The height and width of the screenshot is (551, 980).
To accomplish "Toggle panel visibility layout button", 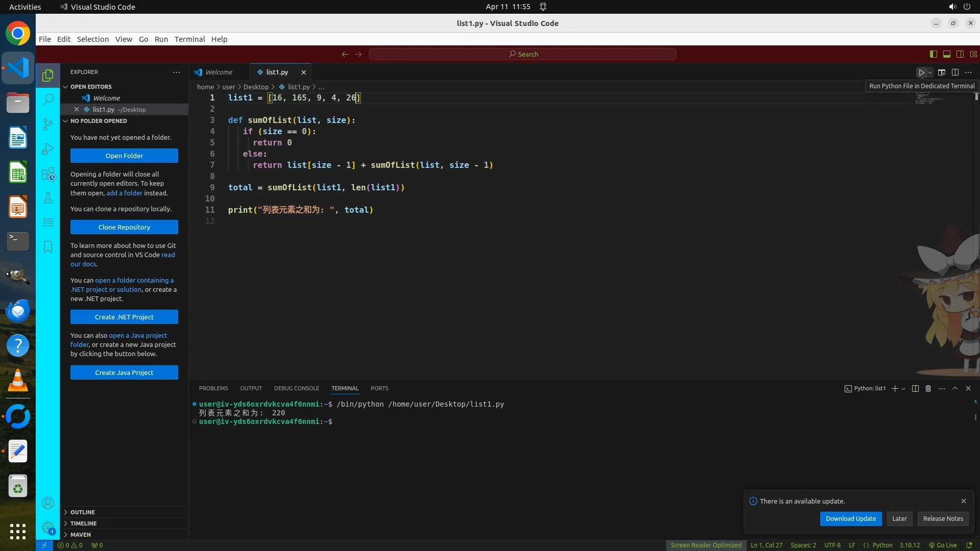I will 946,54.
